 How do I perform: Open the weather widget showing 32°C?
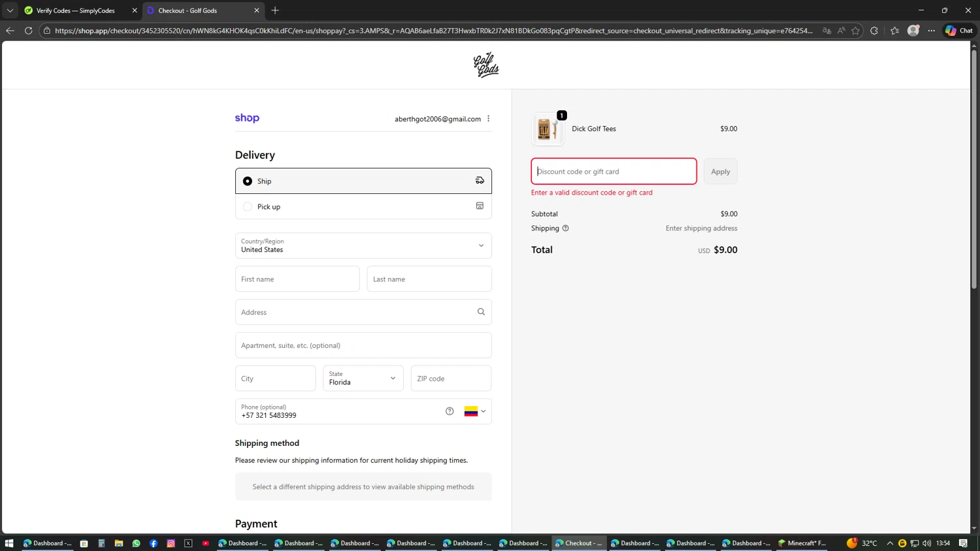[x=862, y=543]
